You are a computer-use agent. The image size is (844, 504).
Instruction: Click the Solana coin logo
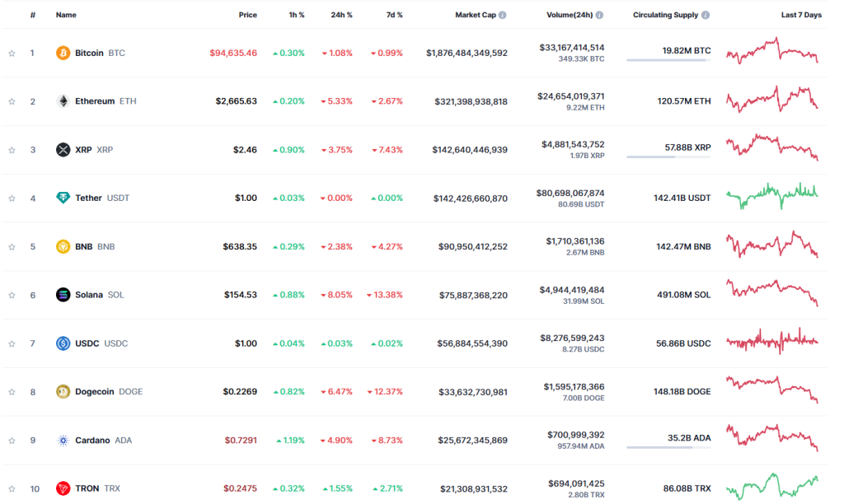[x=63, y=295]
